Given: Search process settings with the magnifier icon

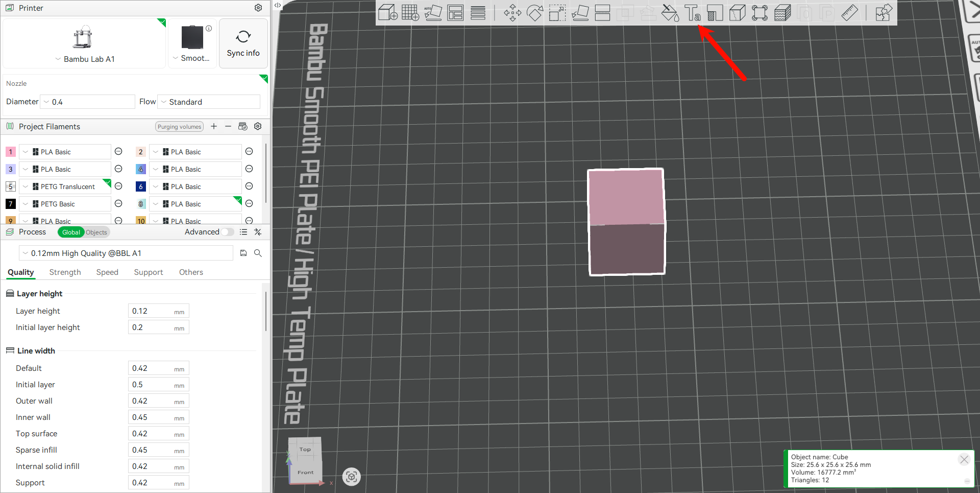Looking at the screenshot, I should [258, 253].
